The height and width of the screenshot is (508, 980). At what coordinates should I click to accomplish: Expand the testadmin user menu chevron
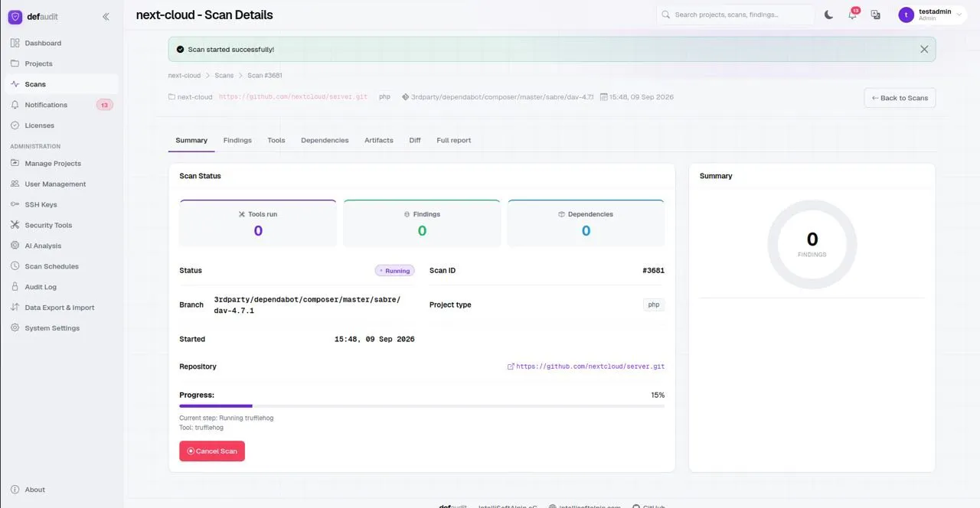[x=959, y=15]
